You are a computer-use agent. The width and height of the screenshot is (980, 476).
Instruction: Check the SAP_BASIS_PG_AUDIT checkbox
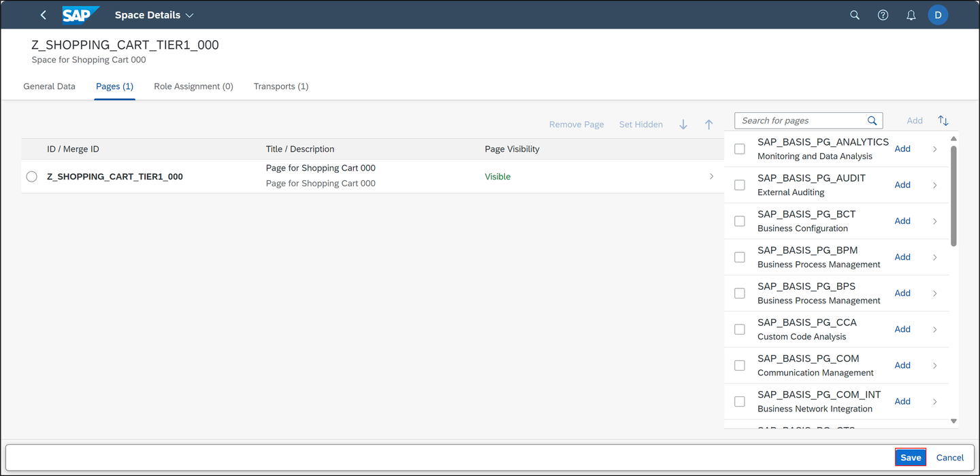(740, 185)
